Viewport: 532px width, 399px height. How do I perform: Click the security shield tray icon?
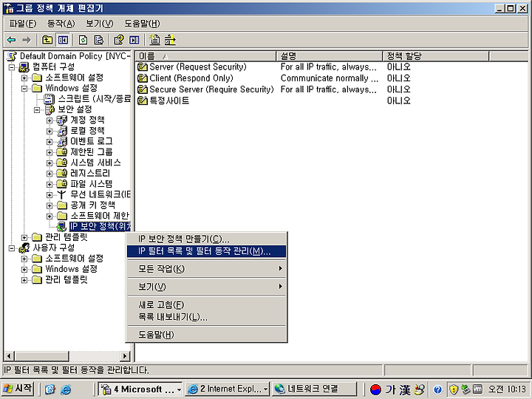(x=453, y=389)
